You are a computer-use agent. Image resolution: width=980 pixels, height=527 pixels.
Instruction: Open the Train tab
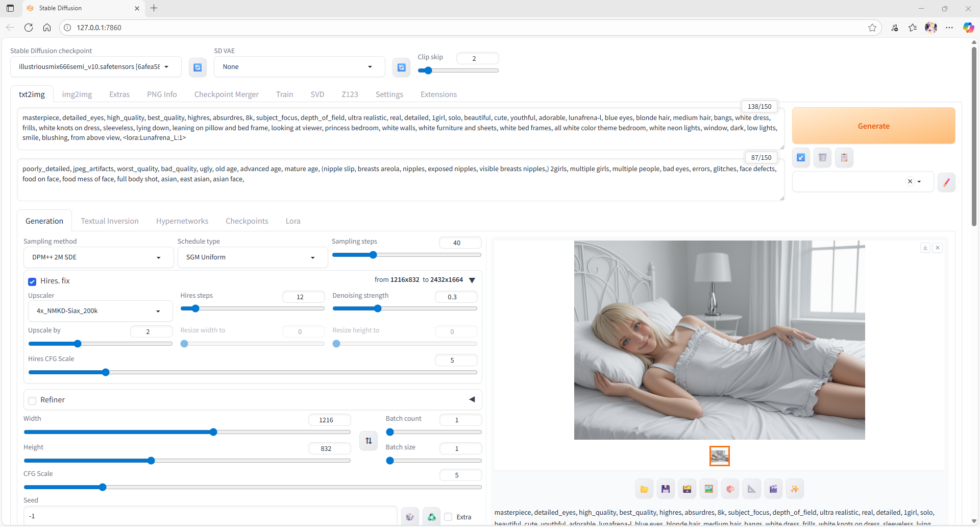pyautogui.click(x=284, y=94)
